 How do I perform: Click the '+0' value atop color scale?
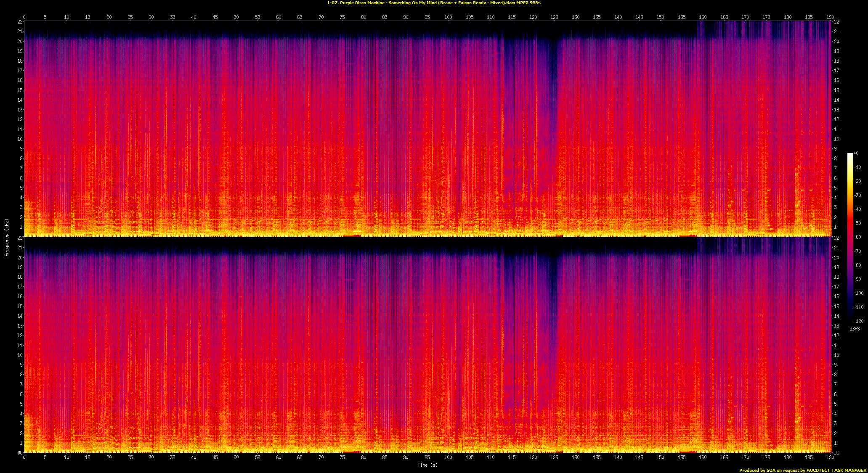point(856,153)
